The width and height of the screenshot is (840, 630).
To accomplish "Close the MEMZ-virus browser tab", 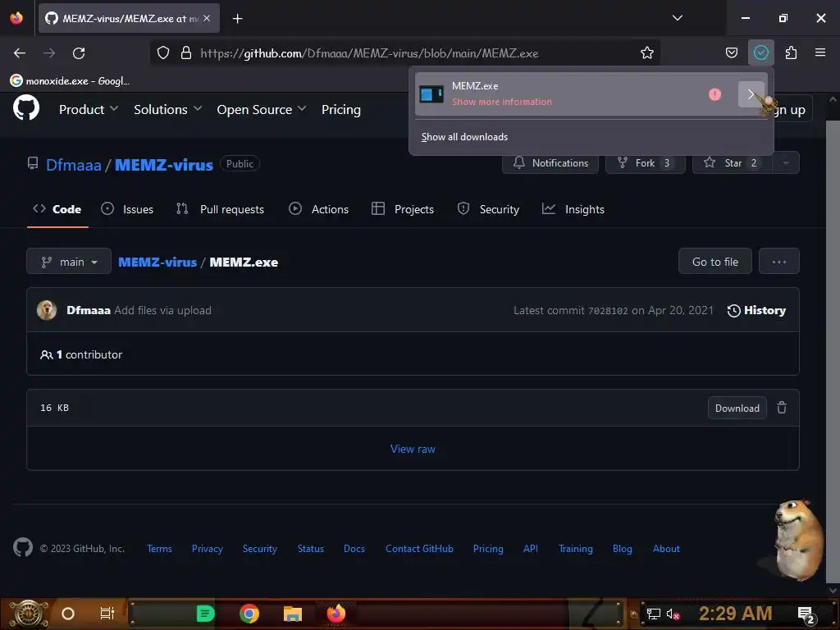I will (207, 18).
